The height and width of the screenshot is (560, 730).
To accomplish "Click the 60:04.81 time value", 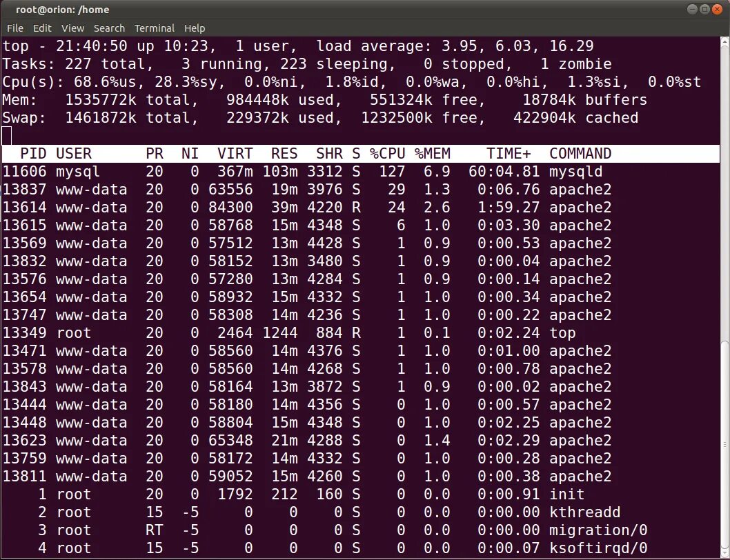I will click(x=504, y=172).
